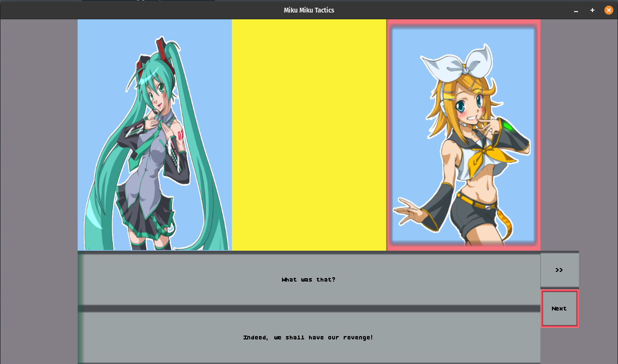The image size is (618, 364).
Task: Click the Next button
Action: click(559, 309)
